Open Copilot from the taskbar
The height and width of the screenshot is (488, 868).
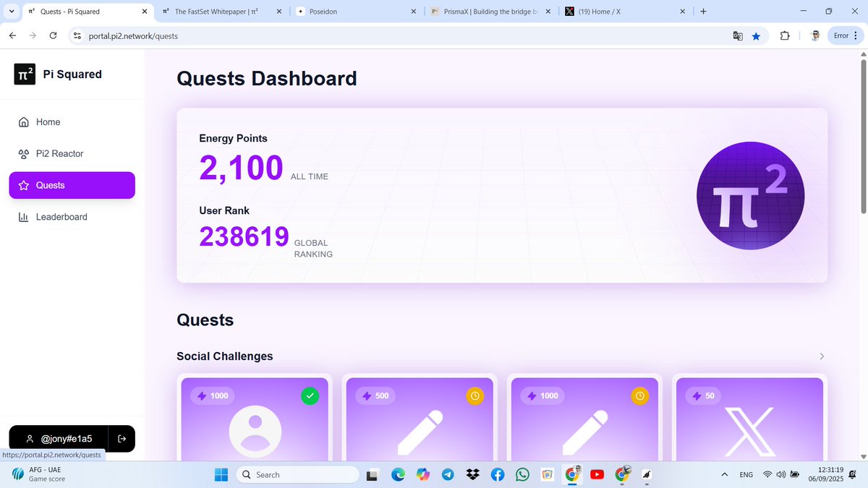tap(423, 475)
